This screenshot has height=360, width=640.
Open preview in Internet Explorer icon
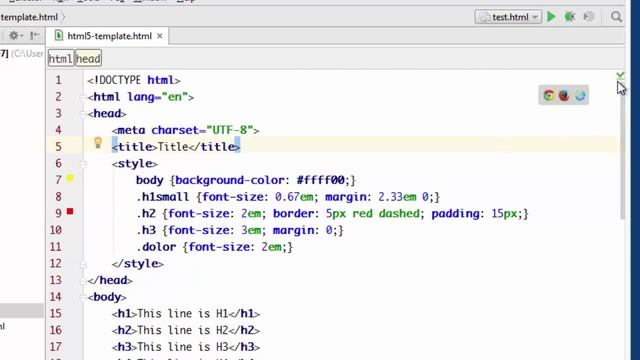[x=580, y=96]
